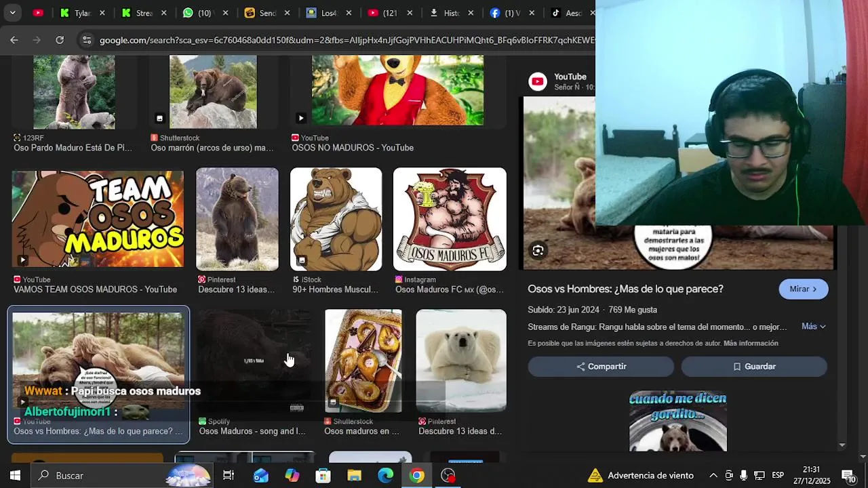Open the iStock muscular bear image

pyautogui.click(x=336, y=219)
